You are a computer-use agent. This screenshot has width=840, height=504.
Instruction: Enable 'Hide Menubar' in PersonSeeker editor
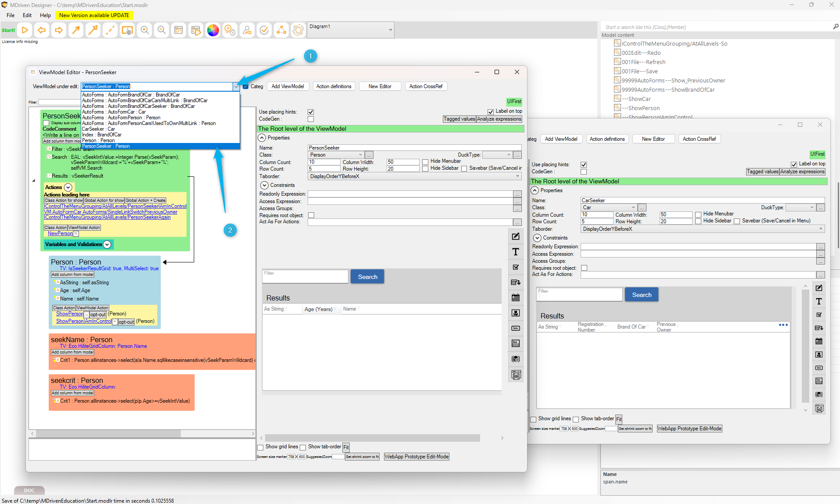point(425,162)
